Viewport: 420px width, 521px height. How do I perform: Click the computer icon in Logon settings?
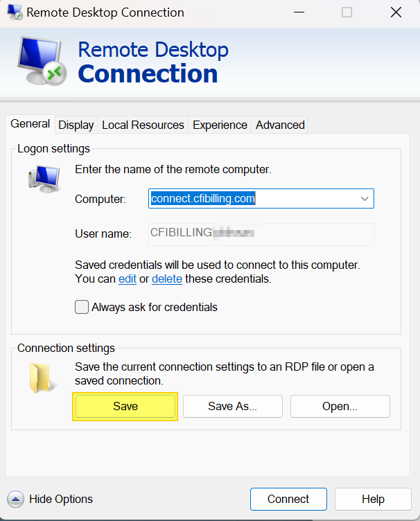[x=44, y=179]
